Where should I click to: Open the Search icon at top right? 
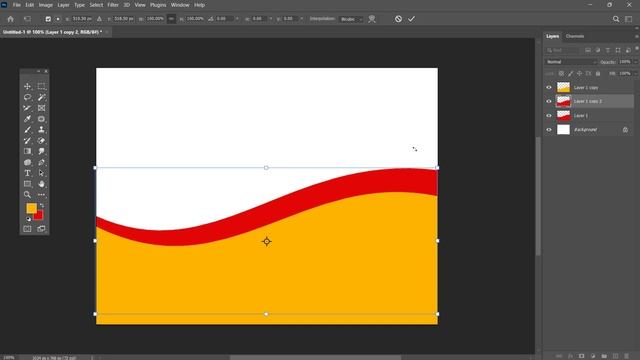616,19
